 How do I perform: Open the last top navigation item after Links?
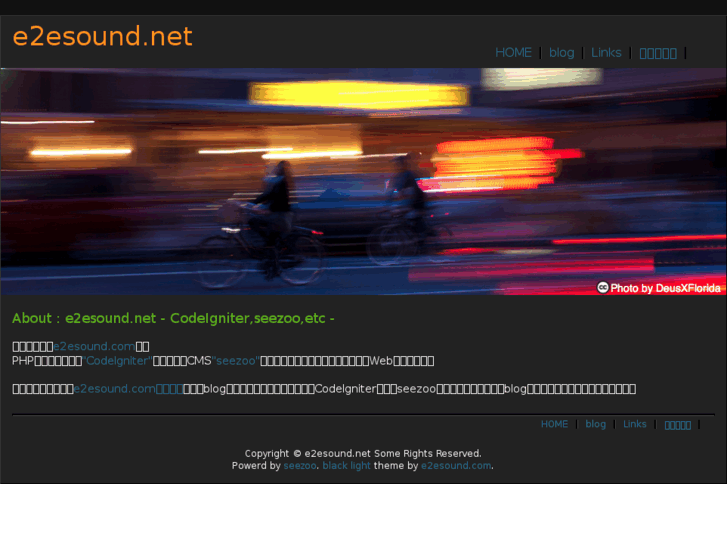(x=658, y=53)
